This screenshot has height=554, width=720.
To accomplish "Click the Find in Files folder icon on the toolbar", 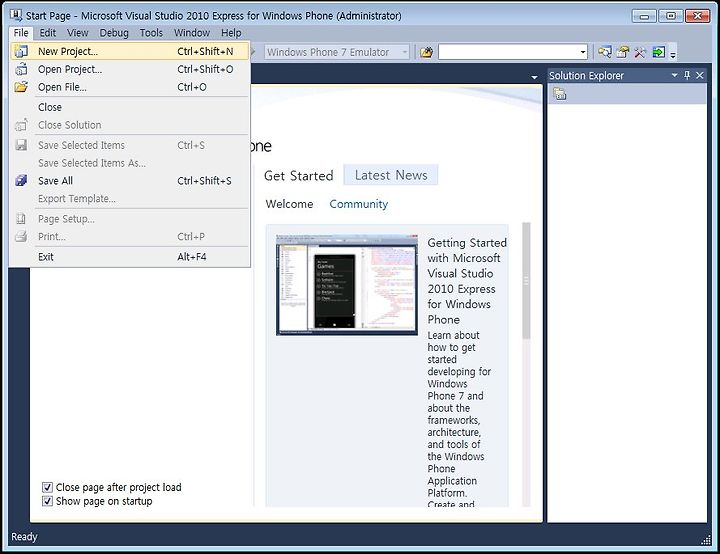I will [426, 52].
